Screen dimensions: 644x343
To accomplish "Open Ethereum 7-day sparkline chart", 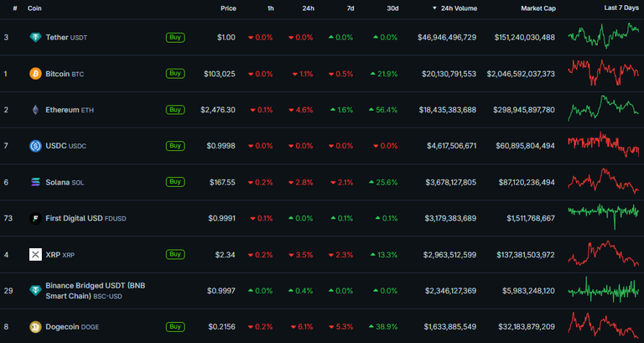I will [x=604, y=108].
